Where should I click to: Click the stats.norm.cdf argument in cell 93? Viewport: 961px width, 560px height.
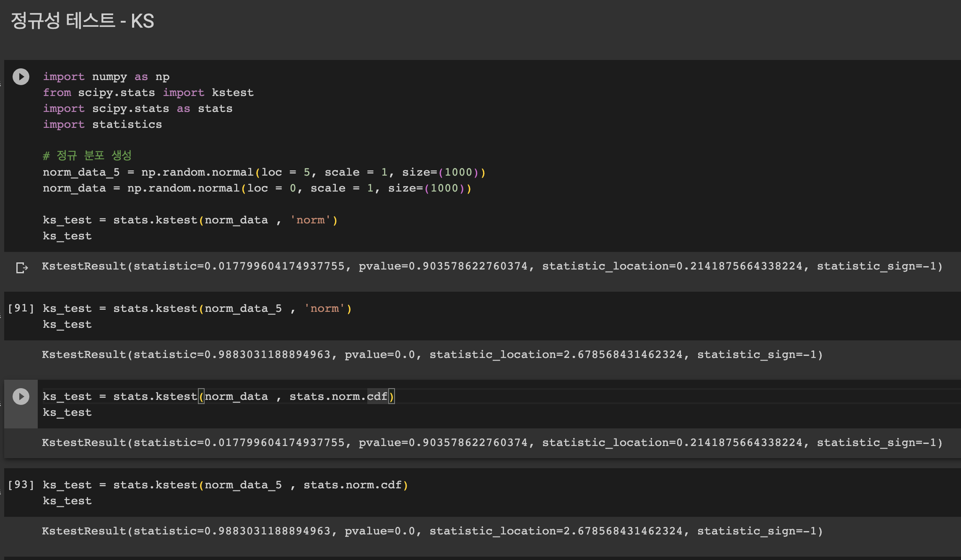coord(352,485)
